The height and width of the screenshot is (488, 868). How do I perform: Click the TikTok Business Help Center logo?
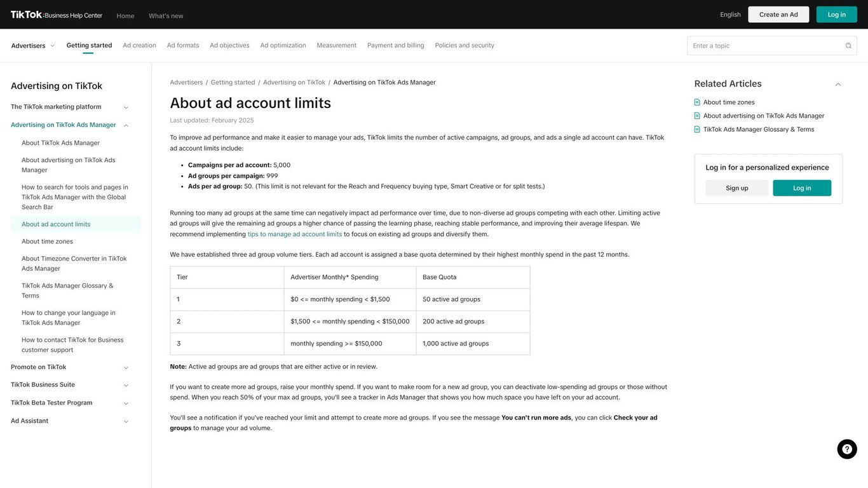coord(57,15)
